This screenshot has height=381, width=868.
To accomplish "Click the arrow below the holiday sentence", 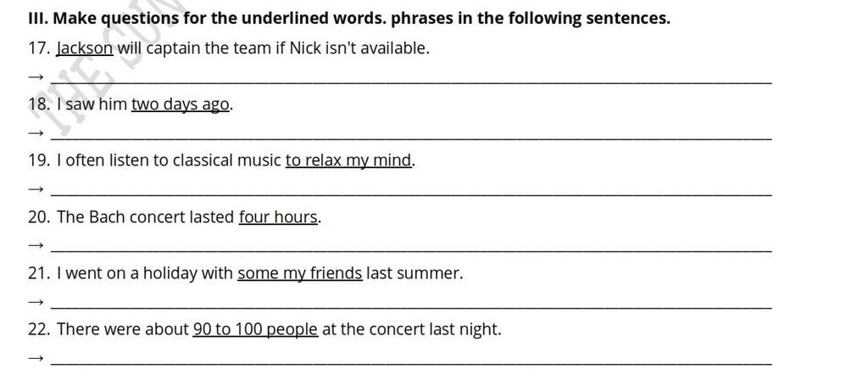I will pyautogui.click(x=36, y=302).
